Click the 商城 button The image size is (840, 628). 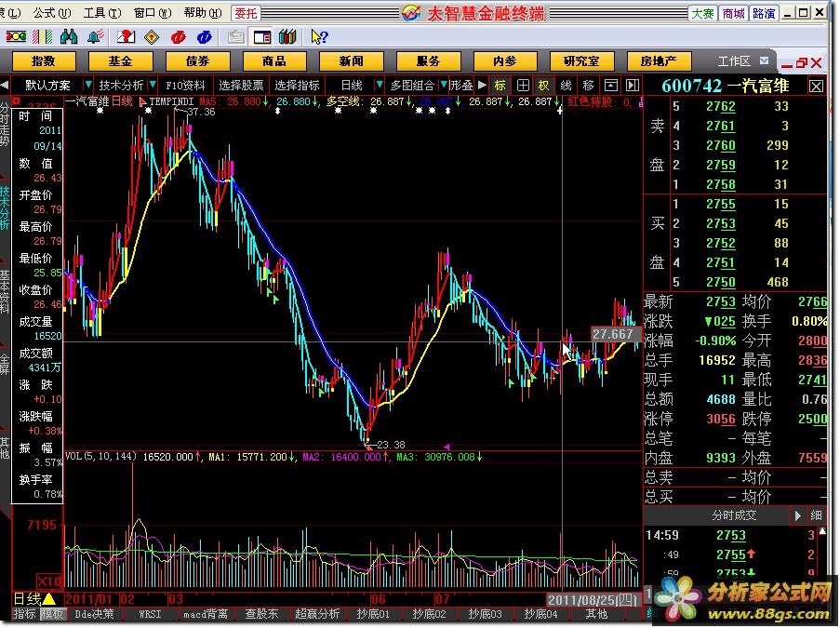(x=733, y=13)
